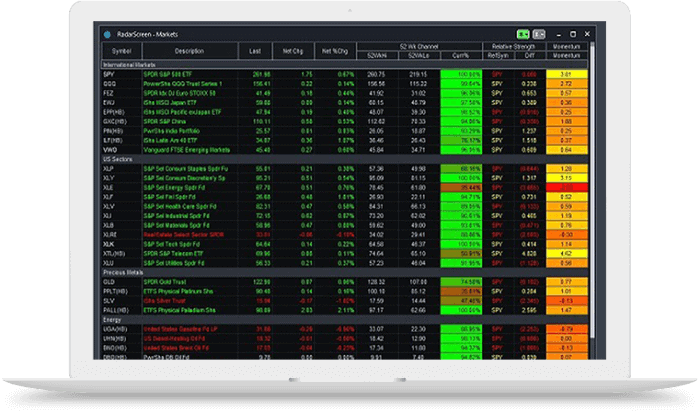Select the XLP symbol cell
Viewport: 700px width, 413px height.
click(121, 169)
